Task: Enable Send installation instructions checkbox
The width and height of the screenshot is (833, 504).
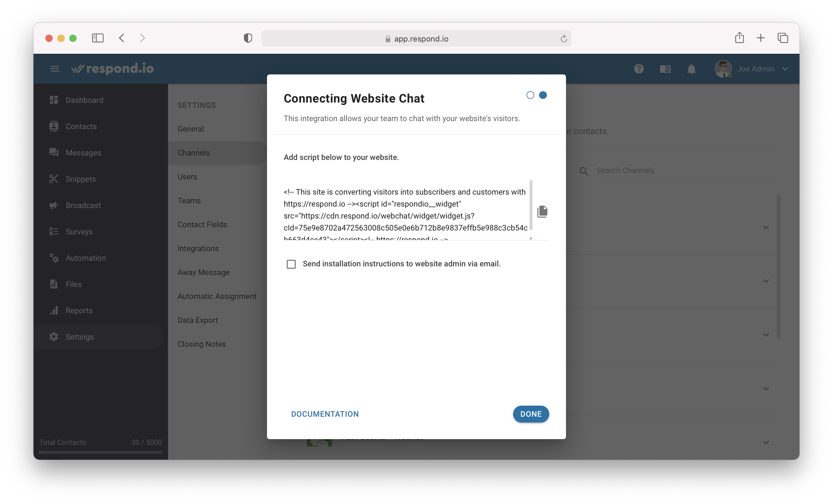Action: tap(291, 264)
